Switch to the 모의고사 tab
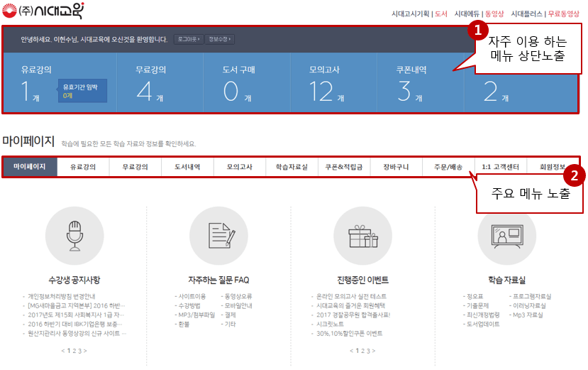 (239, 167)
